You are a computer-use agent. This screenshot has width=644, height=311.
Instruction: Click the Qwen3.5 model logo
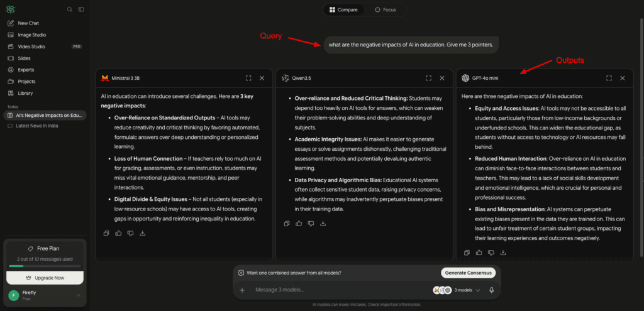point(285,78)
